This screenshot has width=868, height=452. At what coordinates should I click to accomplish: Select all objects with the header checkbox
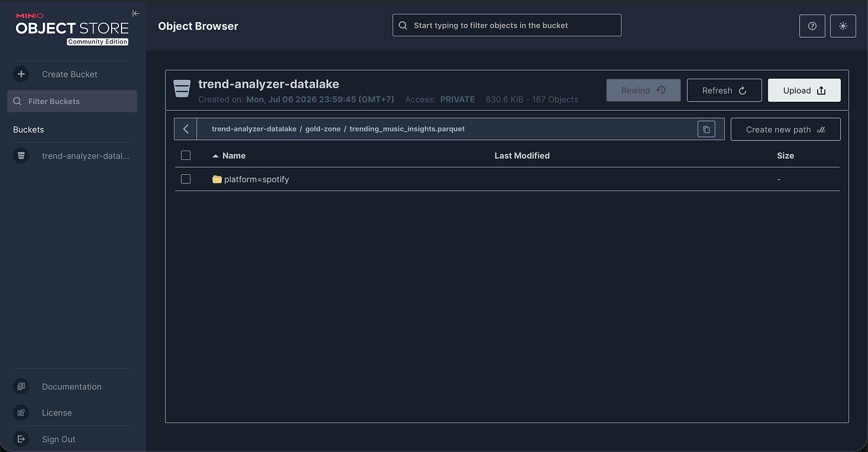click(x=185, y=155)
